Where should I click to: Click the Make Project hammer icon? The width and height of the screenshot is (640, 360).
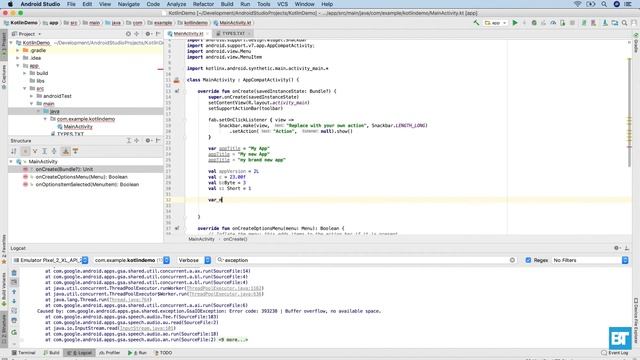coord(476,23)
